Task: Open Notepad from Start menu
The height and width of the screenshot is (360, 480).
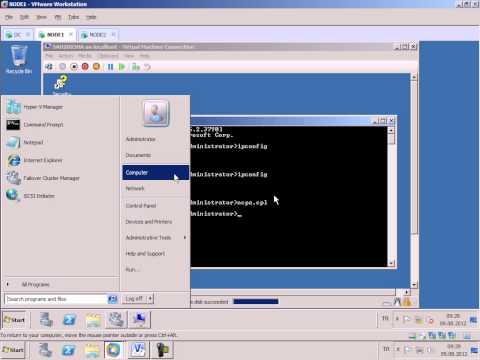Action: tap(25, 142)
